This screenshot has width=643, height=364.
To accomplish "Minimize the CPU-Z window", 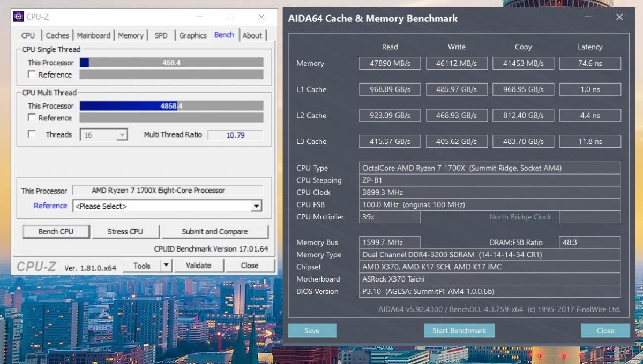I will point(199,17).
